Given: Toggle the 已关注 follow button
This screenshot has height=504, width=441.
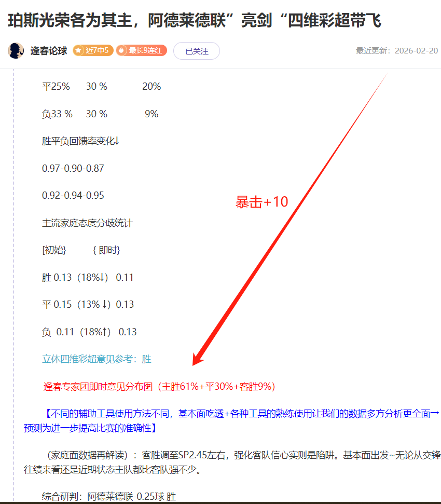Looking at the screenshot, I should tap(196, 51).
